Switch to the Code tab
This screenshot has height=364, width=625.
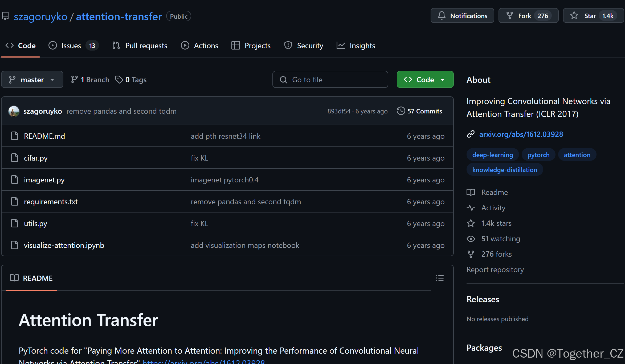[x=21, y=46]
